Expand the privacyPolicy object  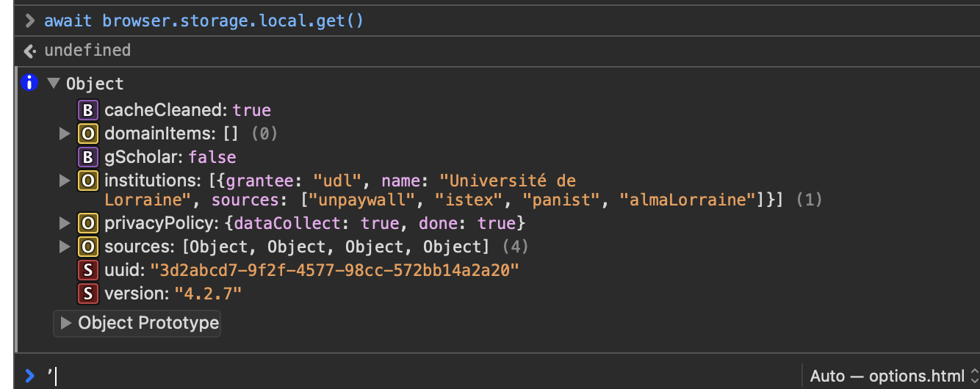(65, 222)
